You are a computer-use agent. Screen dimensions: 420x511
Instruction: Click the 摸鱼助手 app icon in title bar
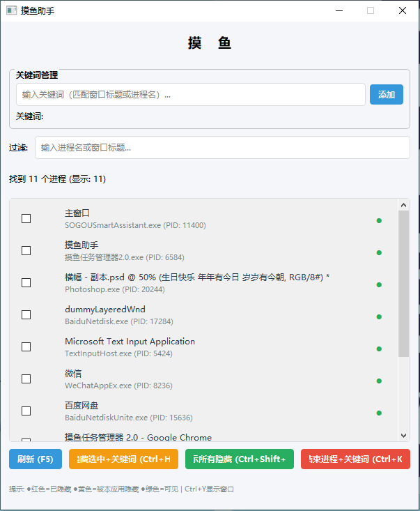coord(11,10)
